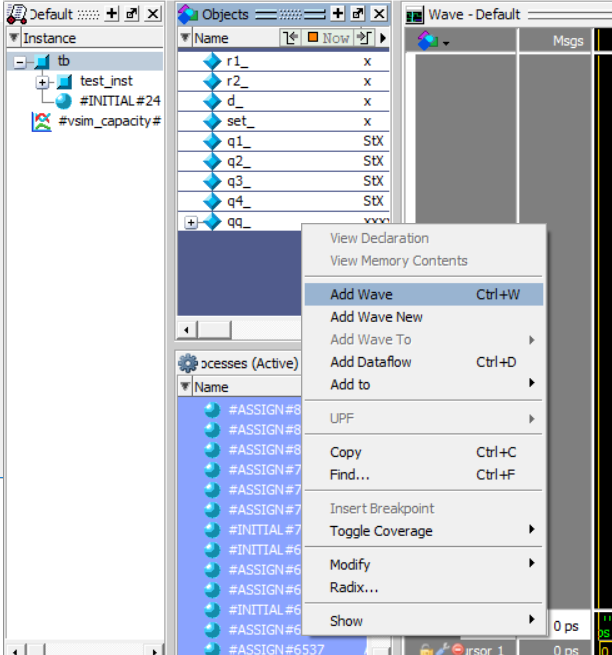Click the right arrow in Objects header
Viewport: 612px width, 655px height.
(x=383, y=38)
